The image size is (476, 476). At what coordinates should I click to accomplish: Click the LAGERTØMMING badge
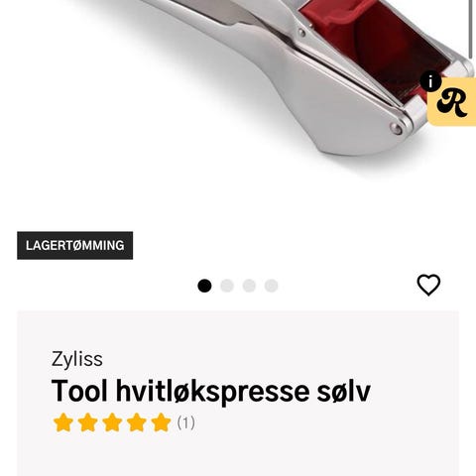point(75,245)
